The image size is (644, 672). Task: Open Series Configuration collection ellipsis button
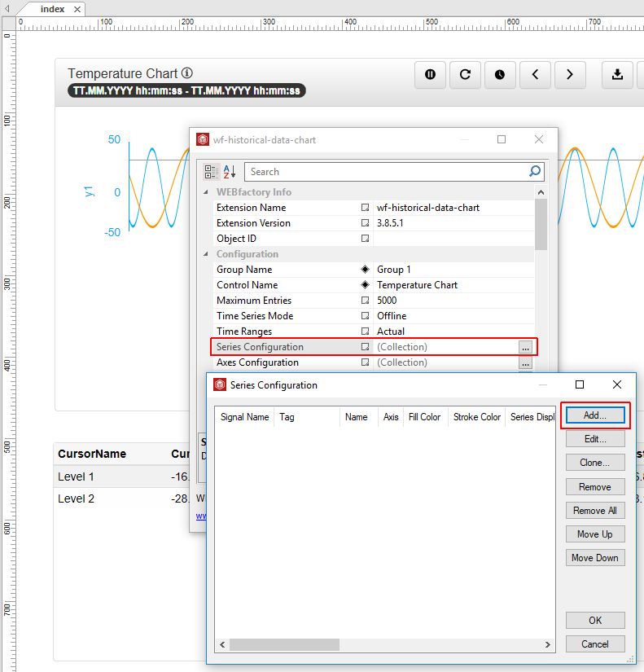pos(525,347)
